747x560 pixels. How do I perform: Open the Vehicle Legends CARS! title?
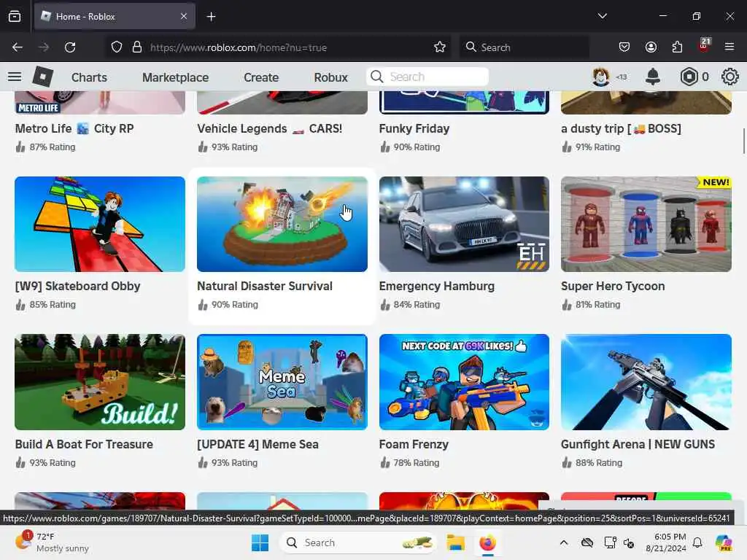pyautogui.click(x=270, y=128)
